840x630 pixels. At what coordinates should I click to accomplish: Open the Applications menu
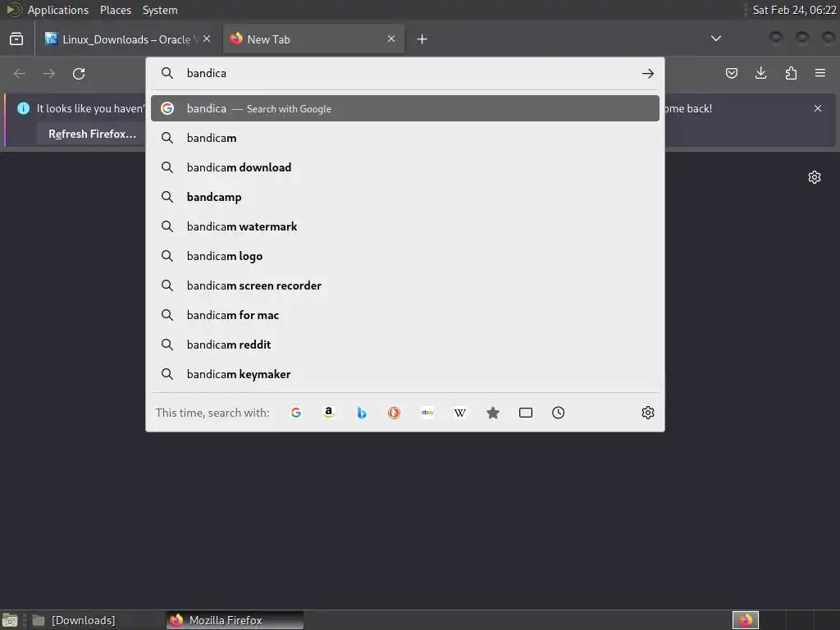[58, 10]
